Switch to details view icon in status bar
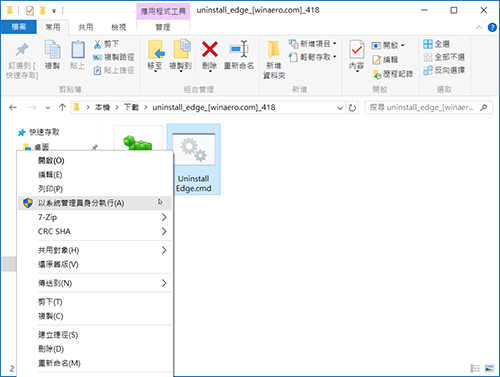Screen dimensions: 500x377 tap(475, 368)
